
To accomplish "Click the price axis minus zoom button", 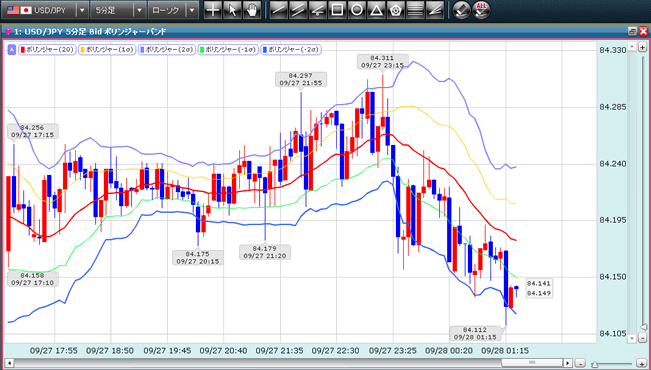I will [x=643, y=338].
